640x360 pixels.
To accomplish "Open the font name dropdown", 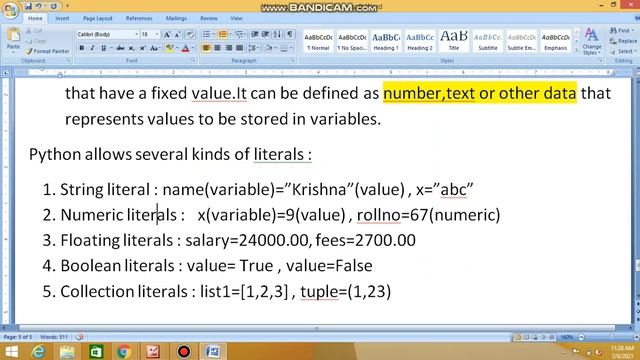I will 137,35.
